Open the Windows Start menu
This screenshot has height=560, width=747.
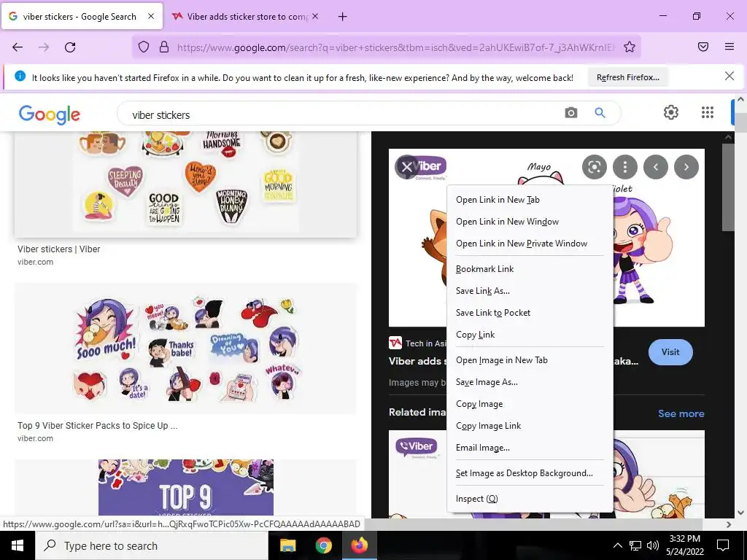[18, 545]
